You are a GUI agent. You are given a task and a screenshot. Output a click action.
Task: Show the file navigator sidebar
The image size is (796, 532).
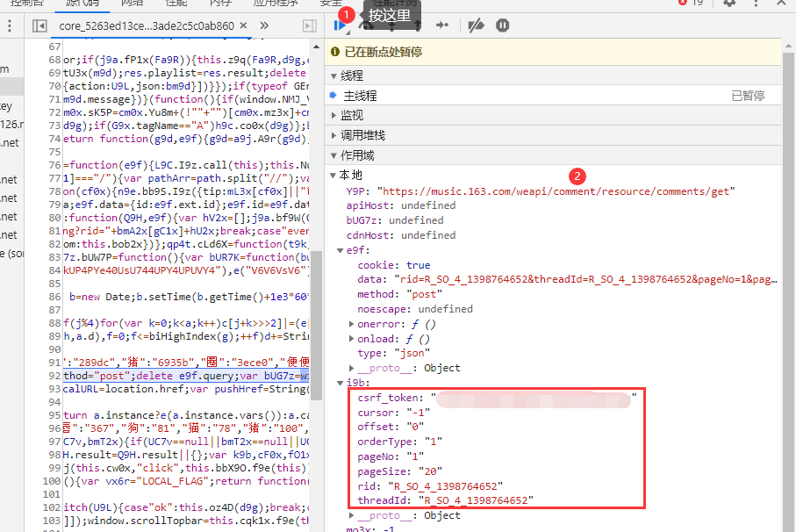(39, 26)
